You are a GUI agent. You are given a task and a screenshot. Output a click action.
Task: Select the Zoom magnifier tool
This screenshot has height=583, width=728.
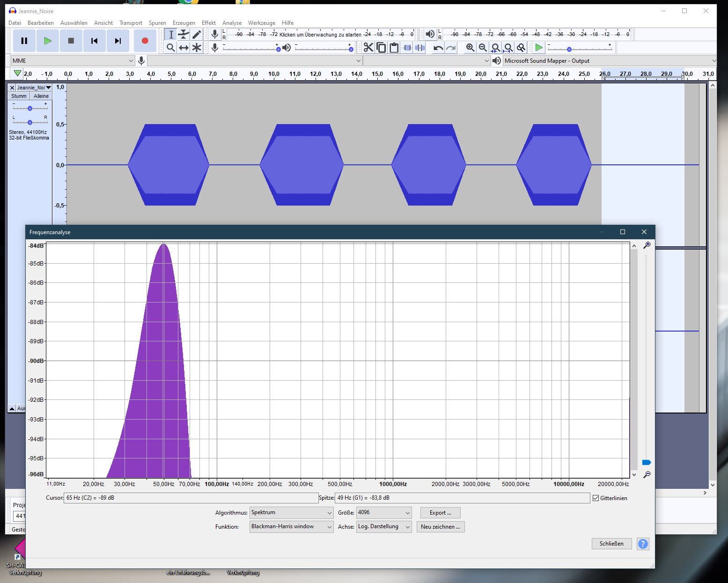tap(171, 47)
